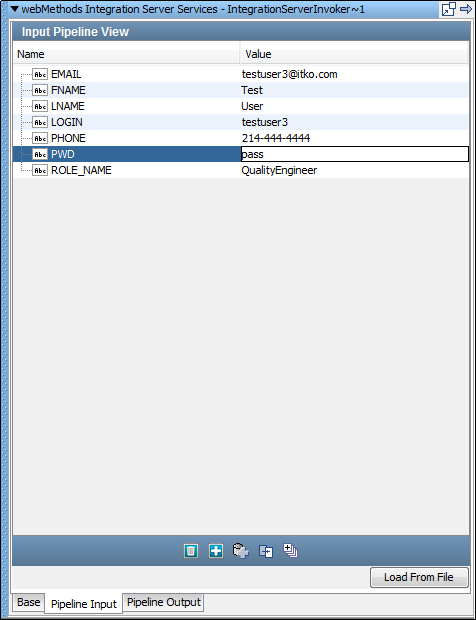Click the Abc icon beside EMAIL
476x620 pixels.
point(40,74)
